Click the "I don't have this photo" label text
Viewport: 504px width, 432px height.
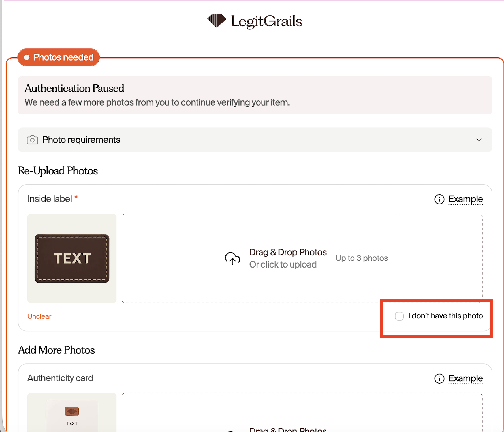tap(445, 316)
